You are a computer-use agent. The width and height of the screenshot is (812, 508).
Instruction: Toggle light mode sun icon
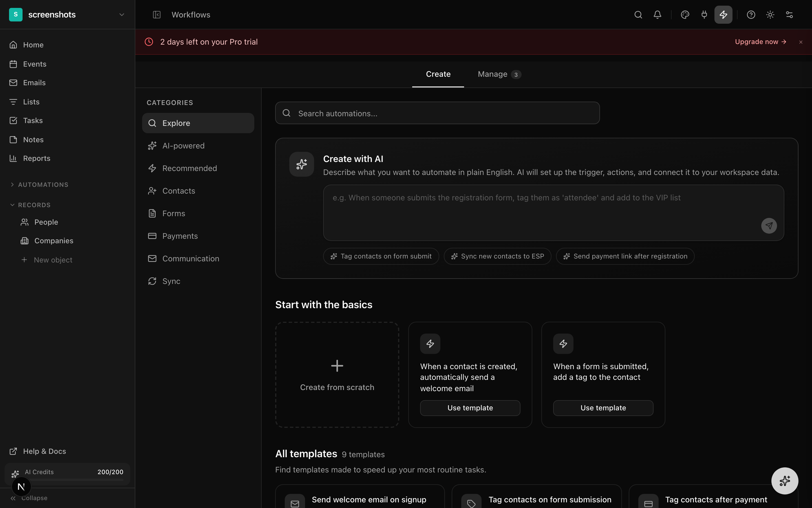click(x=770, y=15)
